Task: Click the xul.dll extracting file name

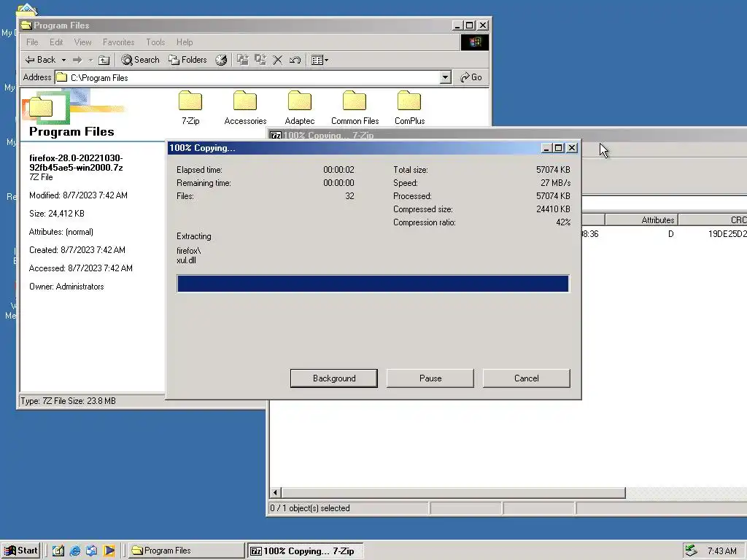Action: tap(186, 260)
